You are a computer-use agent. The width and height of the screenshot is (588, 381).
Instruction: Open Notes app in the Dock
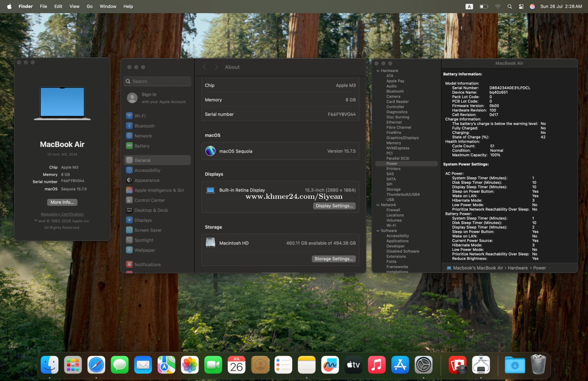307,365
